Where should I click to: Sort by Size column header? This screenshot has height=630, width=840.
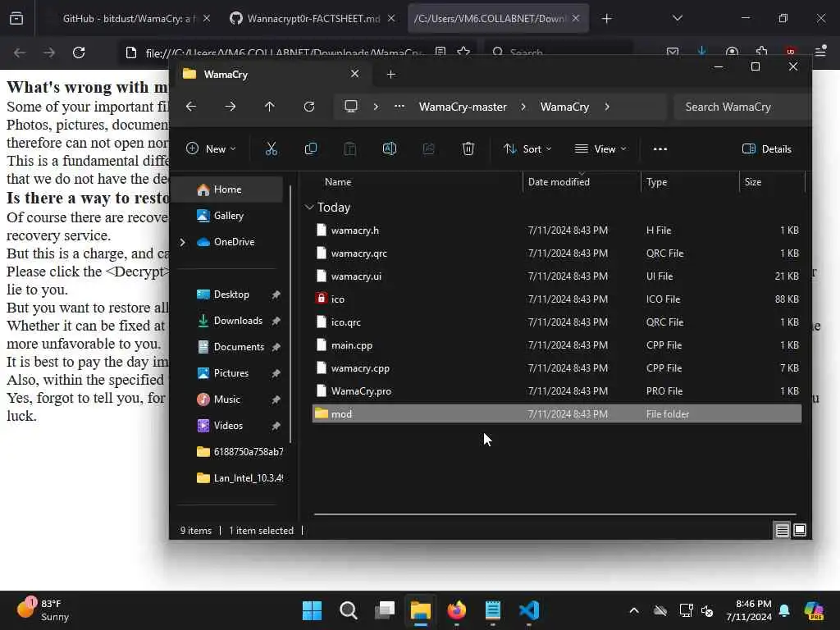[x=772, y=182]
